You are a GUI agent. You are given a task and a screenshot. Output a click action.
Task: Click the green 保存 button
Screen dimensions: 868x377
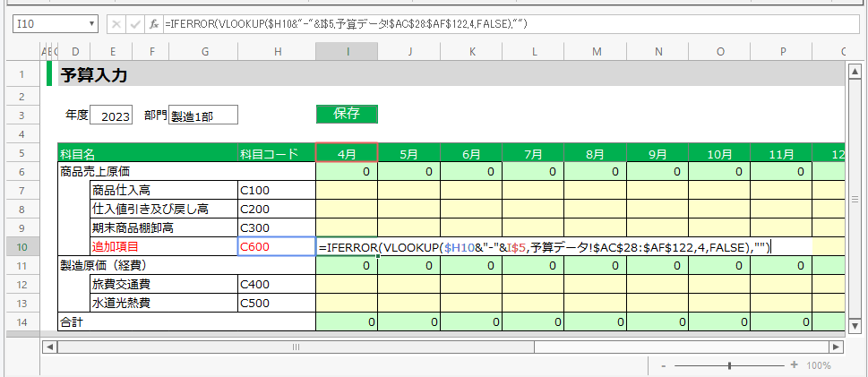coord(347,114)
